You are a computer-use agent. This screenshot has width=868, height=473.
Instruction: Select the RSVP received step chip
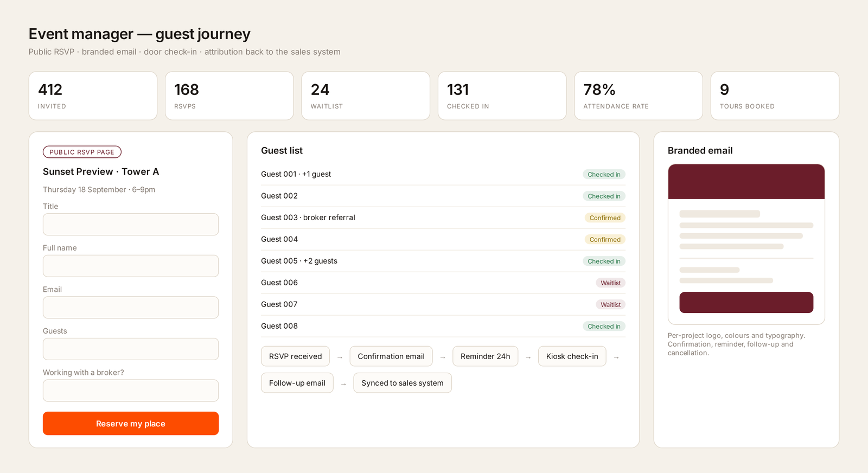pos(295,356)
